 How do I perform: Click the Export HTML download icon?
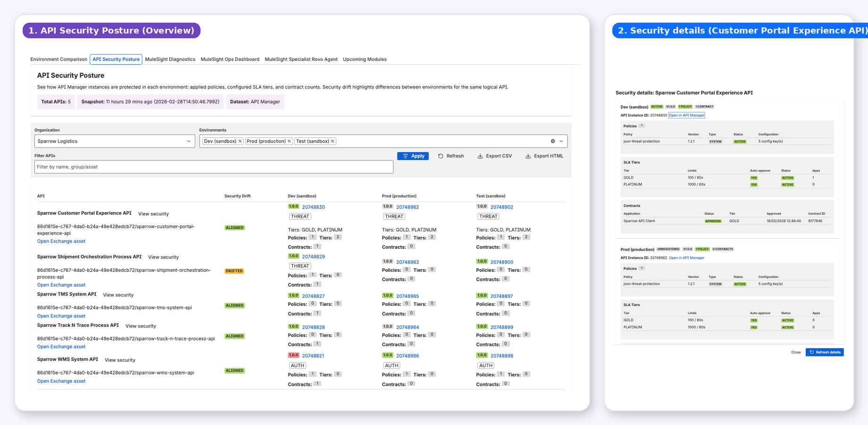click(x=528, y=156)
